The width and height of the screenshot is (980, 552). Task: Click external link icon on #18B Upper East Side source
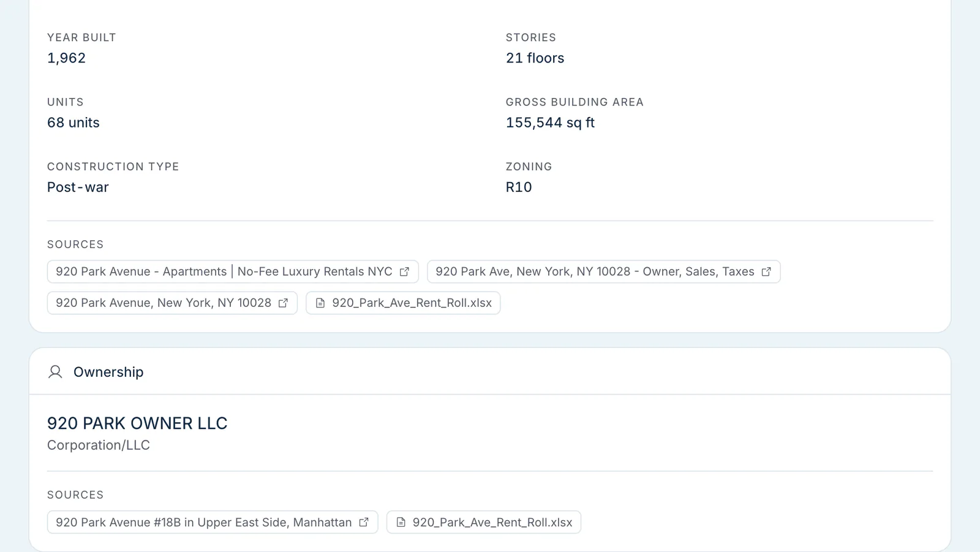[x=364, y=522]
